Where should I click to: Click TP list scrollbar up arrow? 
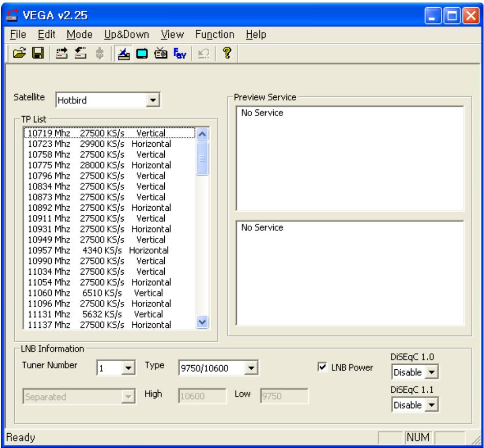pyautogui.click(x=202, y=134)
